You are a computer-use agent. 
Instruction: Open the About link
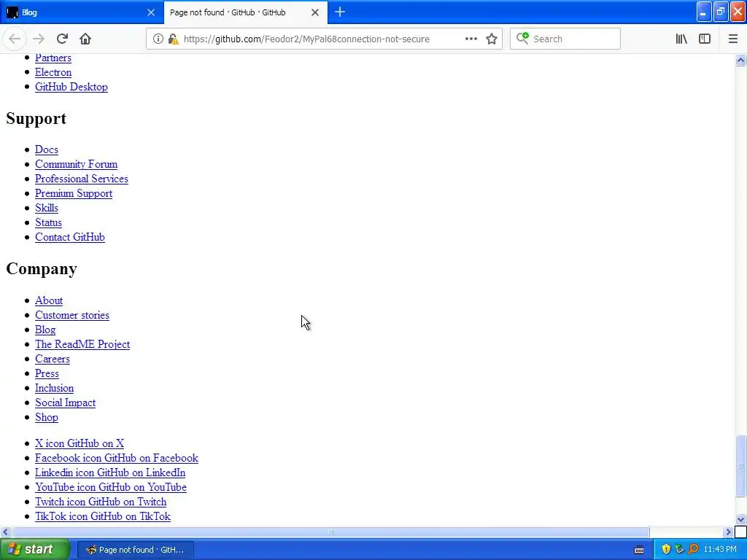(49, 300)
